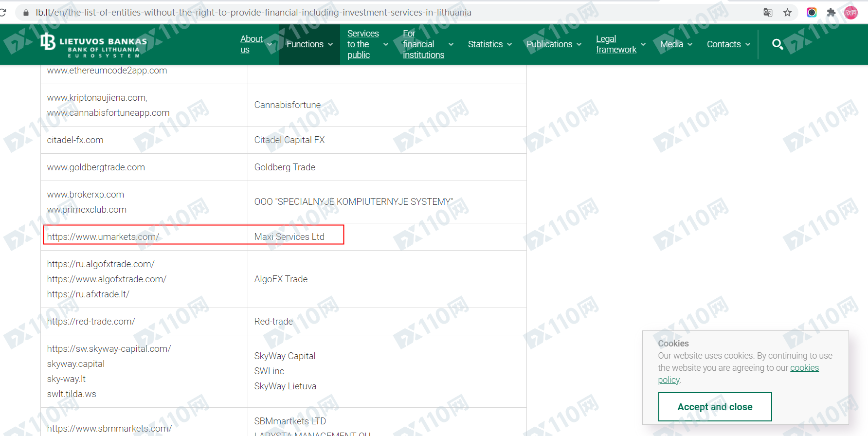Click https://red-trade.com/ entry

(x=91, y=322)
